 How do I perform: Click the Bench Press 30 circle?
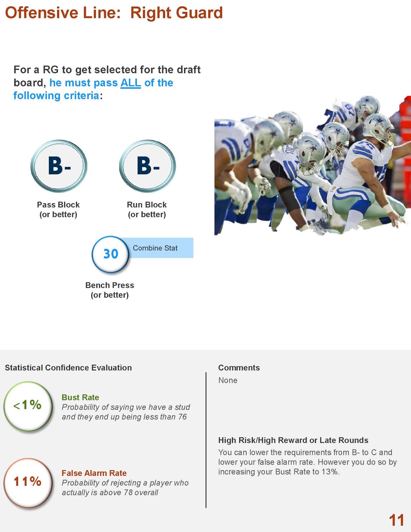click(x=110, y=254)
